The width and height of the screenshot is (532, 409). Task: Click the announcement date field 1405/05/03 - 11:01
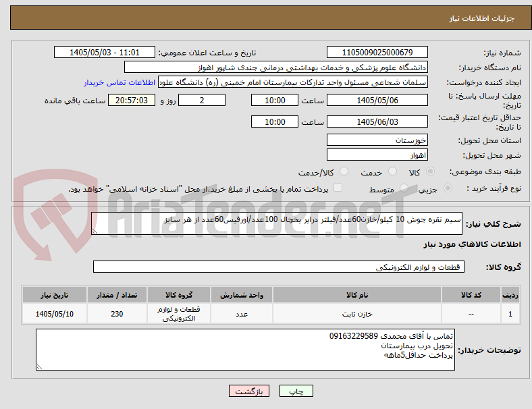click(x=105, y=52)
